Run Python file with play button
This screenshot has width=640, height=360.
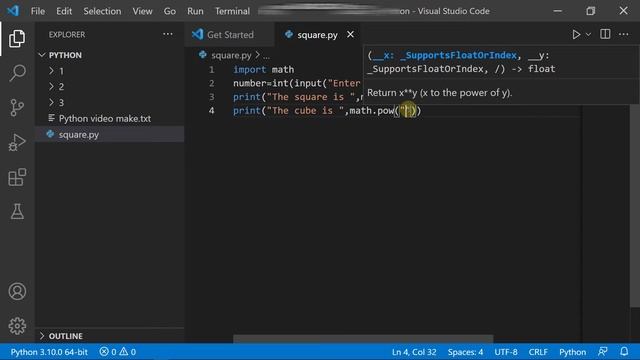[576, 34]
